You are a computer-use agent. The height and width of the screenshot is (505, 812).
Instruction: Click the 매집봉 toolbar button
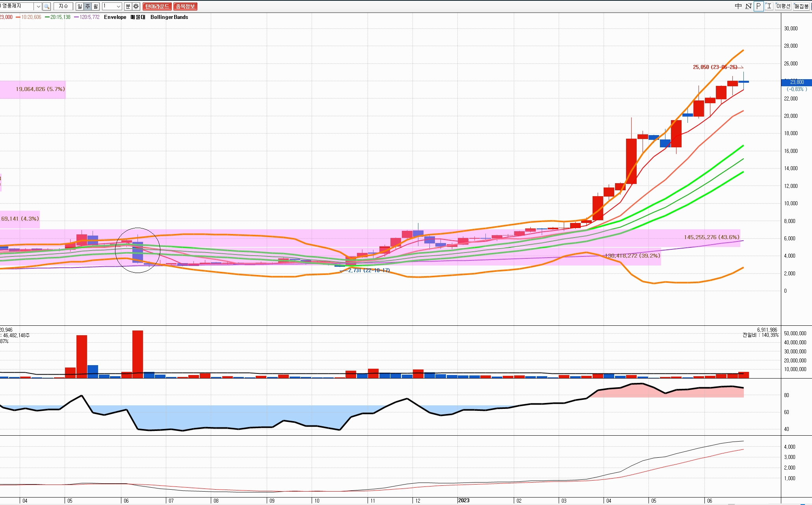[802, 6]
